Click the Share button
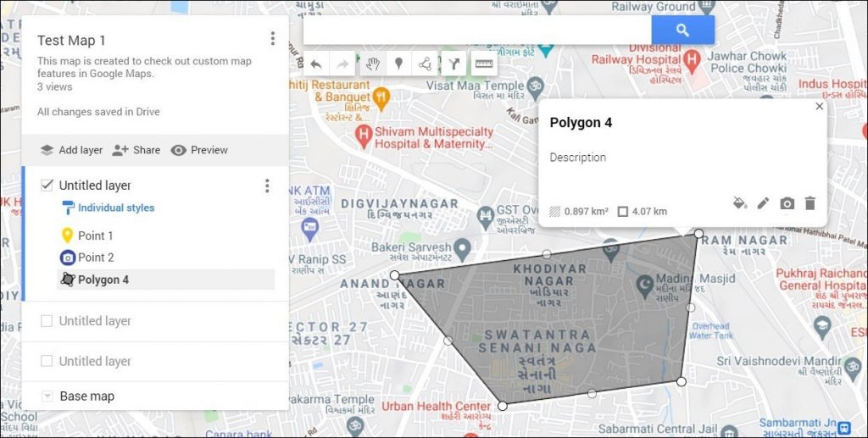Screen dimensions: 868x438 pyautogui.click(x=136, y=150)
